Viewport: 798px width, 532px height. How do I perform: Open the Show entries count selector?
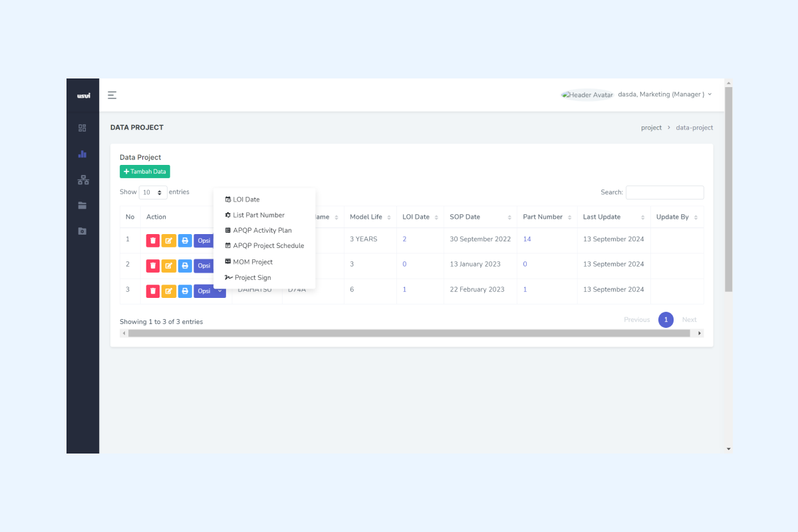[x=153, y=192]
